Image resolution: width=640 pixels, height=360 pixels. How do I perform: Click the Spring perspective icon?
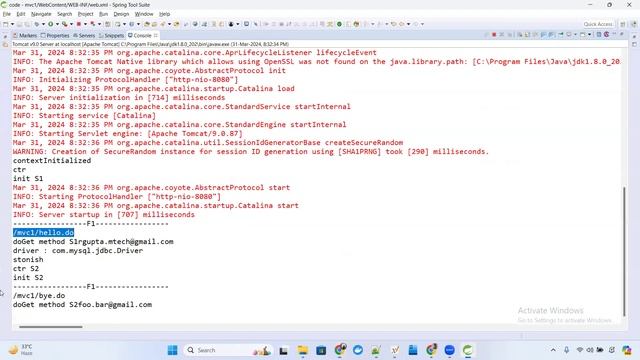633,24
